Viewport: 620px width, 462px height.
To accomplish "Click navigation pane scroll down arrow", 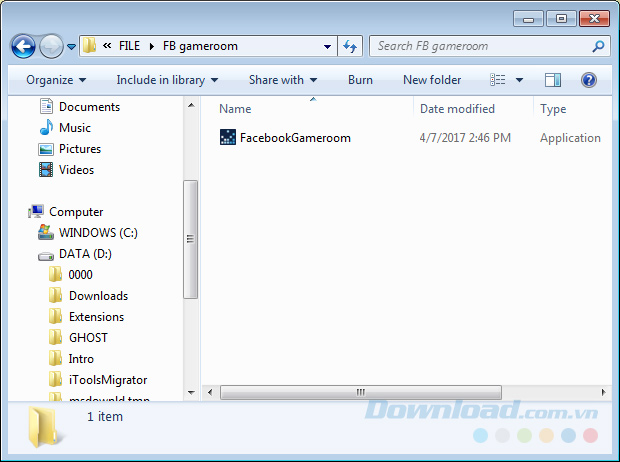I will click(191, 392).
